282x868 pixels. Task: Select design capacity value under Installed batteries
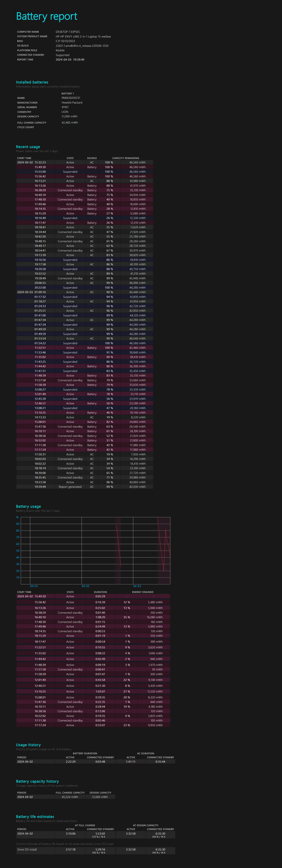pos(69,117)
